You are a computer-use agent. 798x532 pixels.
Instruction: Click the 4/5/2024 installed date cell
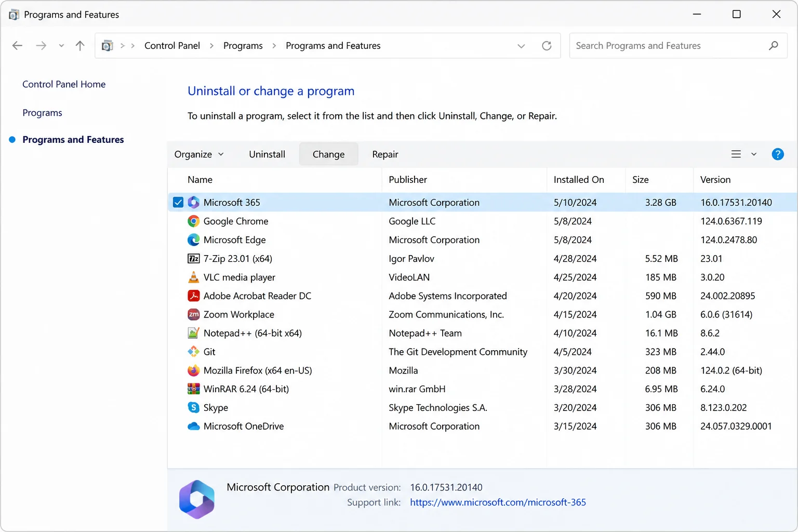tap(573, 352)
